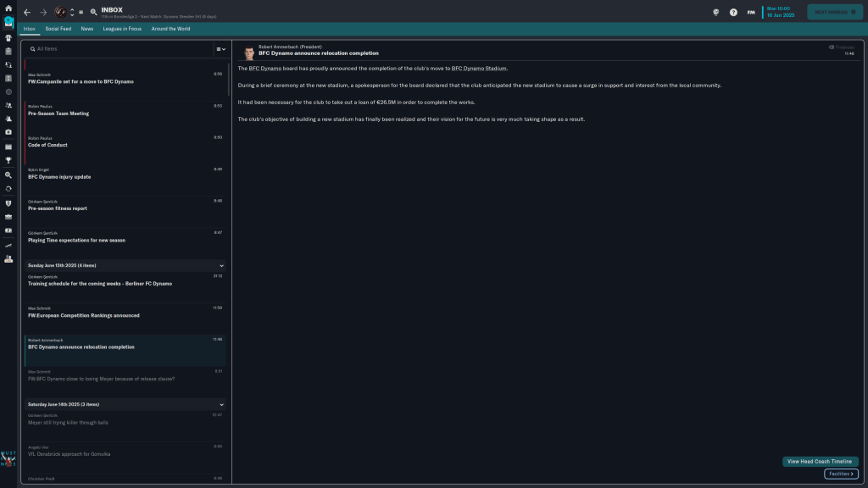Open the Squad shirt icon in sidebar
Screen dimensions: 868x488
point(8,37)
